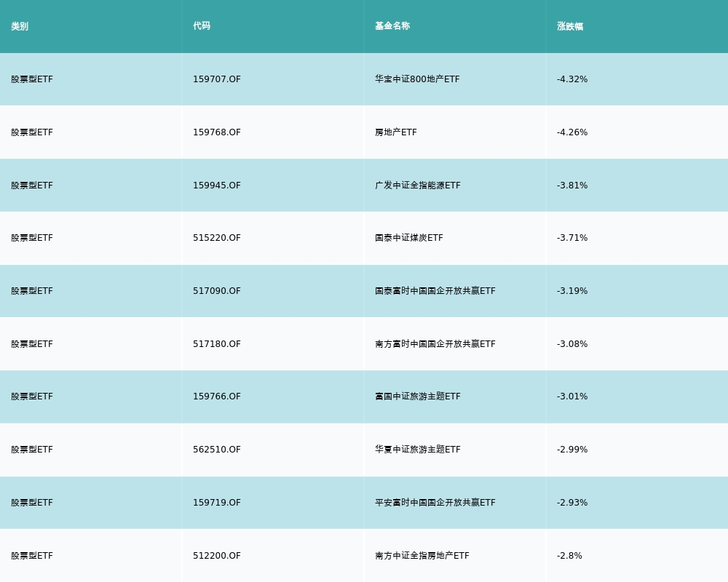Click fund name 富国中证旅游主题ETF

[x=418, y=396]
